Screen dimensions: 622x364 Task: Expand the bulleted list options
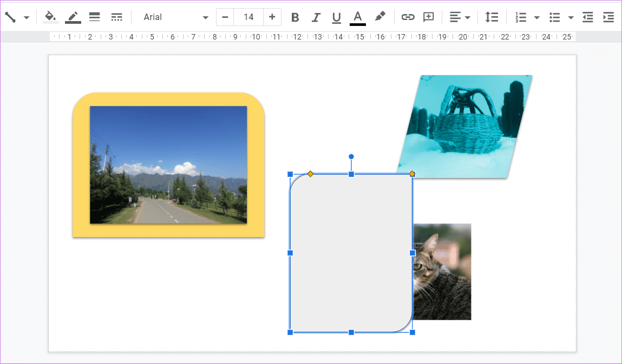[571, 17]
